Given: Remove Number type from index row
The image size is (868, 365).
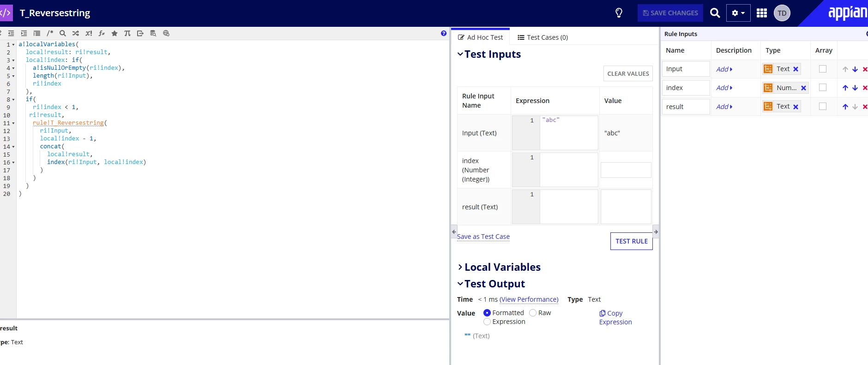Looking at the screenshot, I should tap(803, 88).
